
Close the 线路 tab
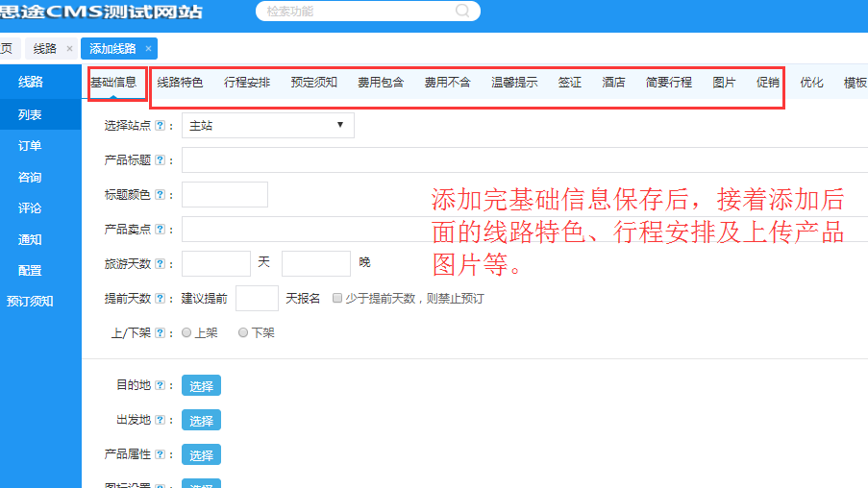tap(69, 48)
